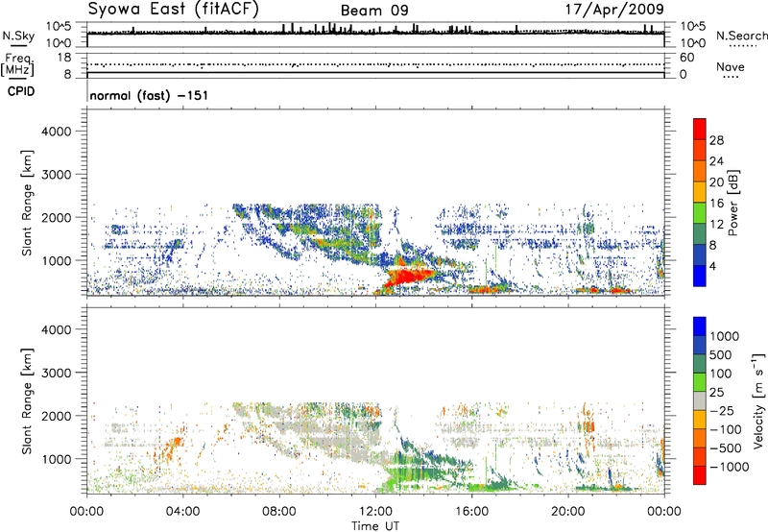
Task: Click the 'Velocity [m s-1]' colorbar label
Action: [758, 400]
